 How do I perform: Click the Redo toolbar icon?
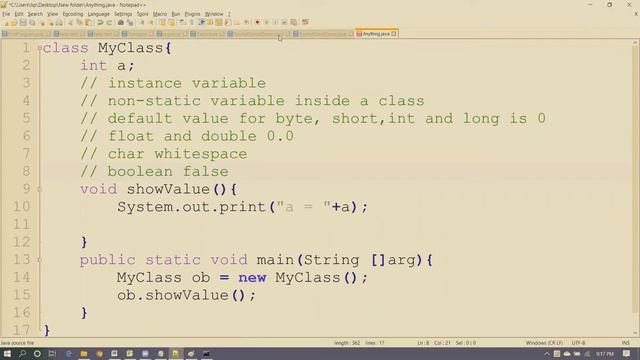point(109,22)
